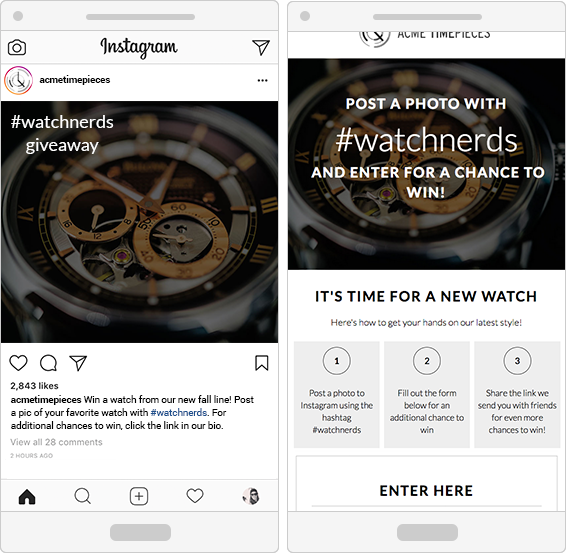Select step 3 circle Share the link
Screen dimensions: 566x553
[517, 361]
